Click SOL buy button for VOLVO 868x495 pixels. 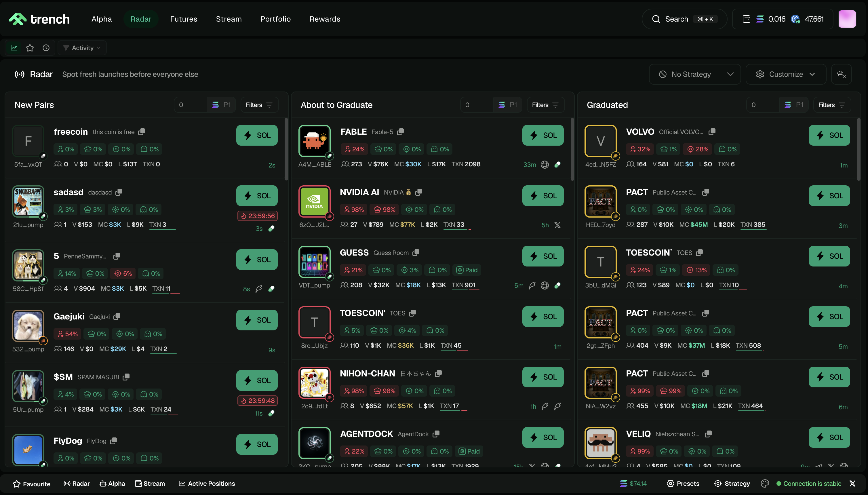[829, 135]
